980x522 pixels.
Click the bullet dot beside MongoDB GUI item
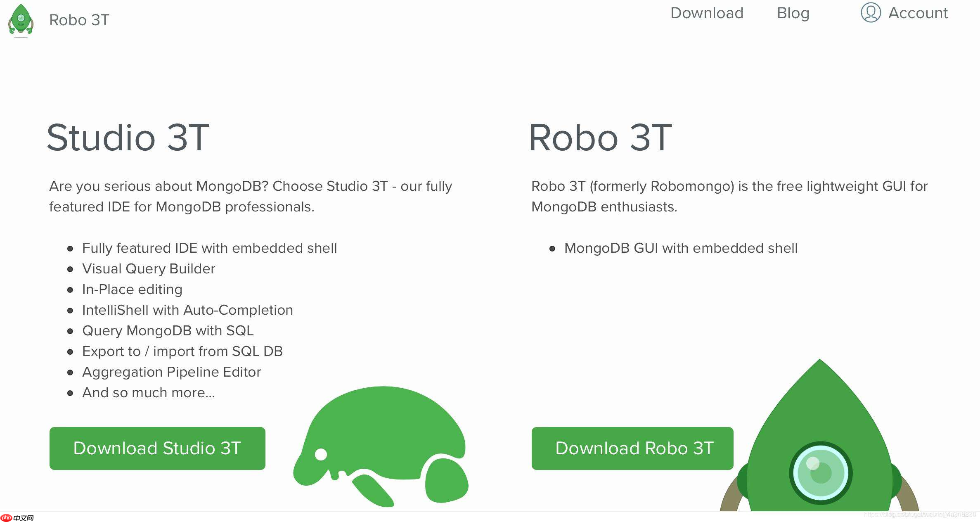coord(552,249)
